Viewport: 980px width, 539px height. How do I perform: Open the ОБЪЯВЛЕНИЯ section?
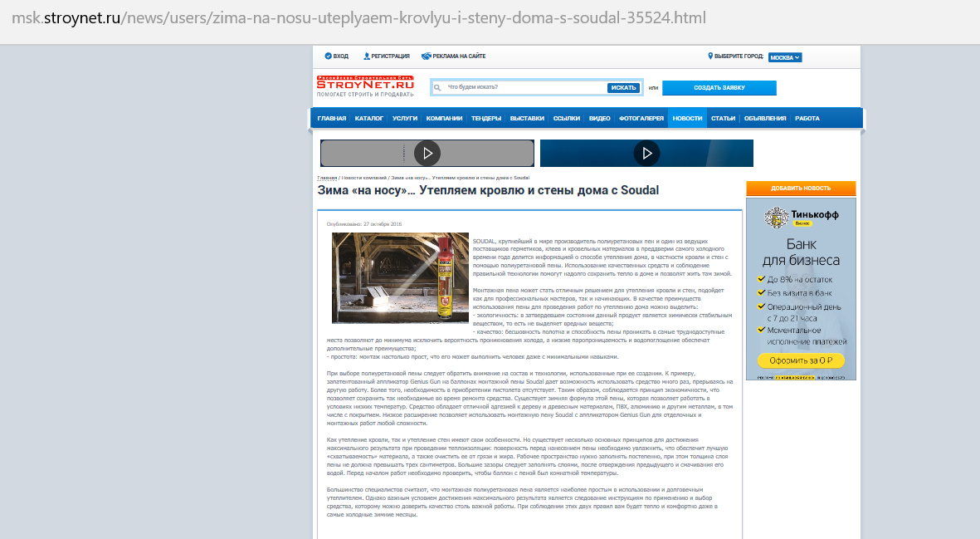(x=765, y=118)
